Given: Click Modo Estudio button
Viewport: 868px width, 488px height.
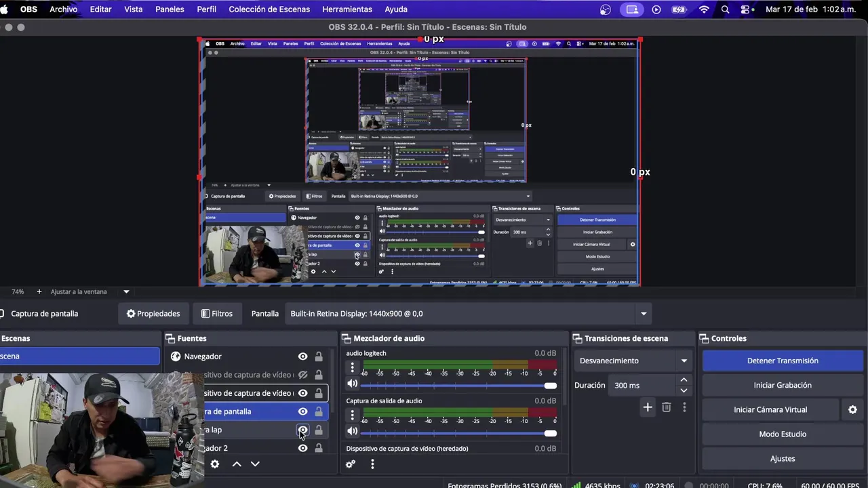Looking at the screenshot, I should (783, 434).
